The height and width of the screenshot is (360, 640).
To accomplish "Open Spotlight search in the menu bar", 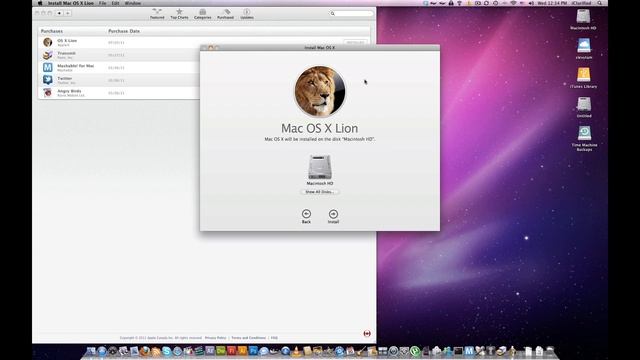I will click(x=599, y=3).
